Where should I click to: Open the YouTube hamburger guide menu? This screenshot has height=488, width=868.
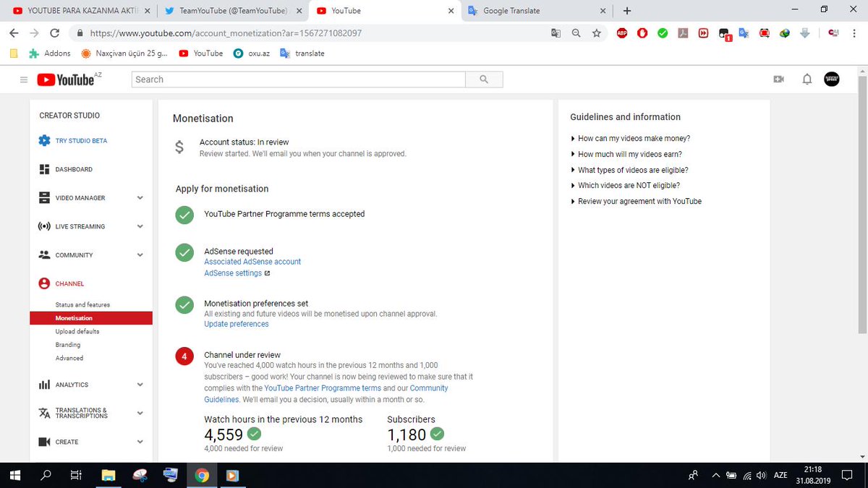(x=24, y=80)
